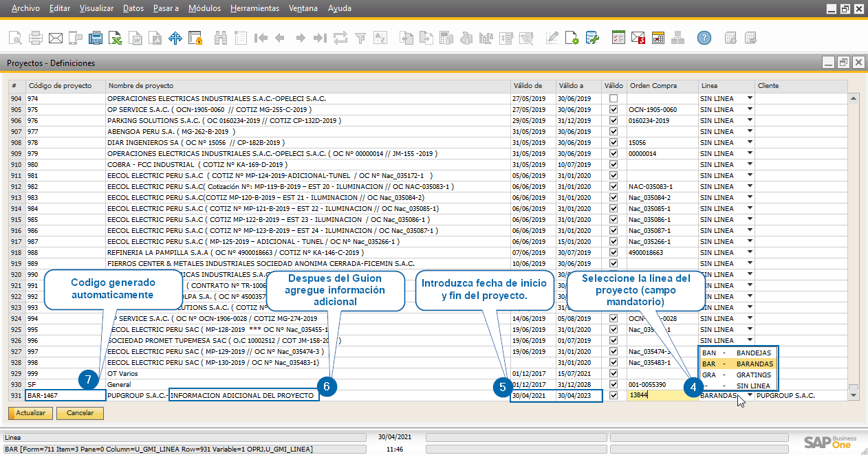Click the BARANDAS Linea dropdown arrow in row 931

750,395
